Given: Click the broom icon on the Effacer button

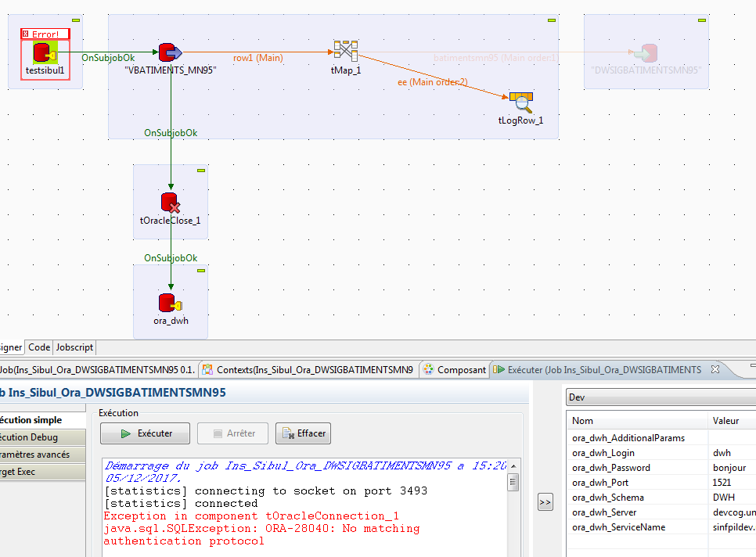Looking at the screenshot, I should (x=287, y=433).
